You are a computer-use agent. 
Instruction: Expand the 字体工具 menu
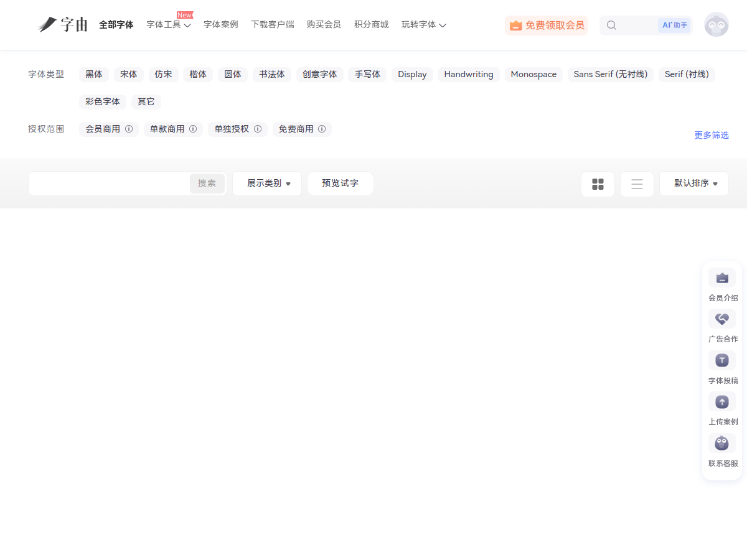click(169, 25)
